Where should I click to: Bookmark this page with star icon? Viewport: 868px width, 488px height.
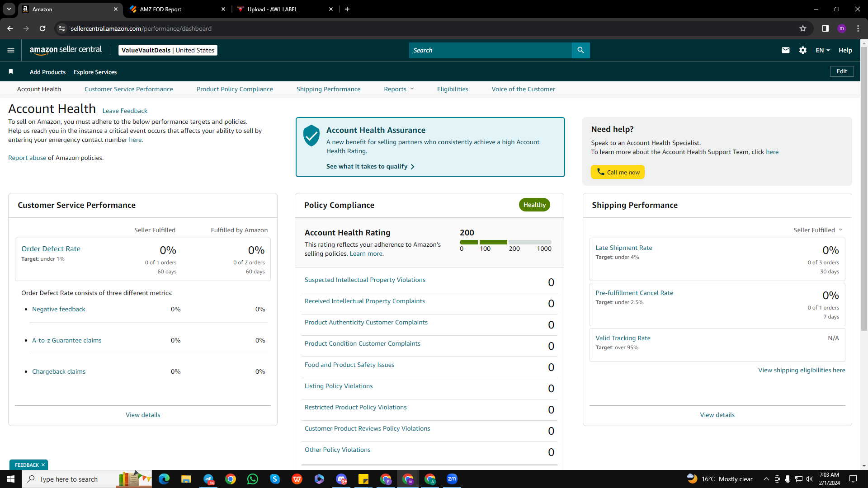803,28
